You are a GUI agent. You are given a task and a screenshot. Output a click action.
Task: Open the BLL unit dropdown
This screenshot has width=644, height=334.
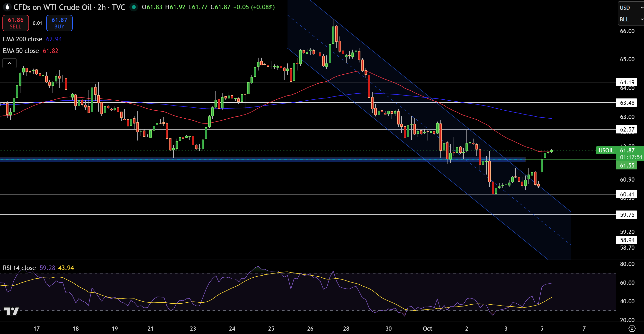631,19
